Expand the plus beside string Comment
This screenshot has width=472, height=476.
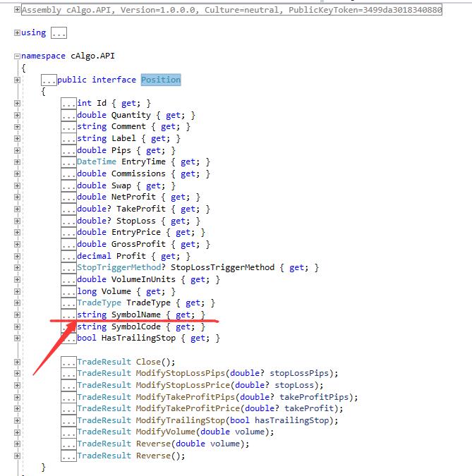tap(18, 127)
